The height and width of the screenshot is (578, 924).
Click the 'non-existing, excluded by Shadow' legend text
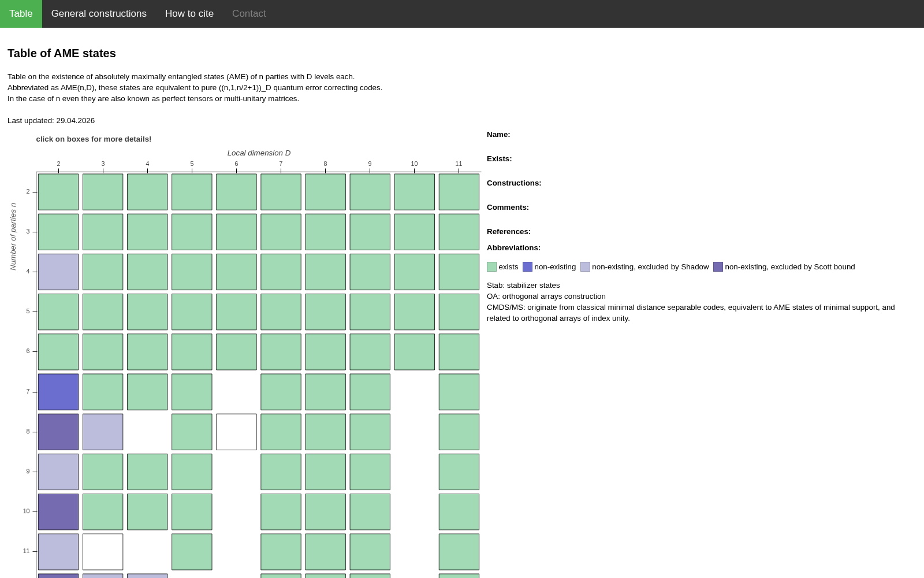pos(650,267)
